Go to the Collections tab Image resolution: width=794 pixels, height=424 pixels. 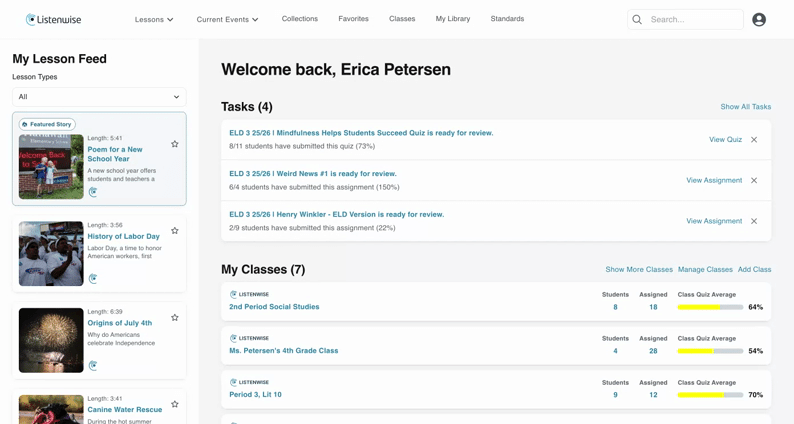coord(300,19)
